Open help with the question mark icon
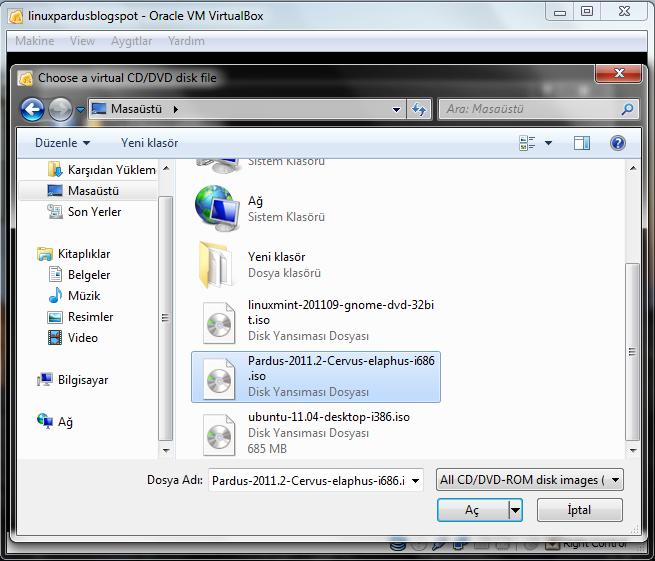The height and width of the screenshot is (561, 655). pos(617,143)
